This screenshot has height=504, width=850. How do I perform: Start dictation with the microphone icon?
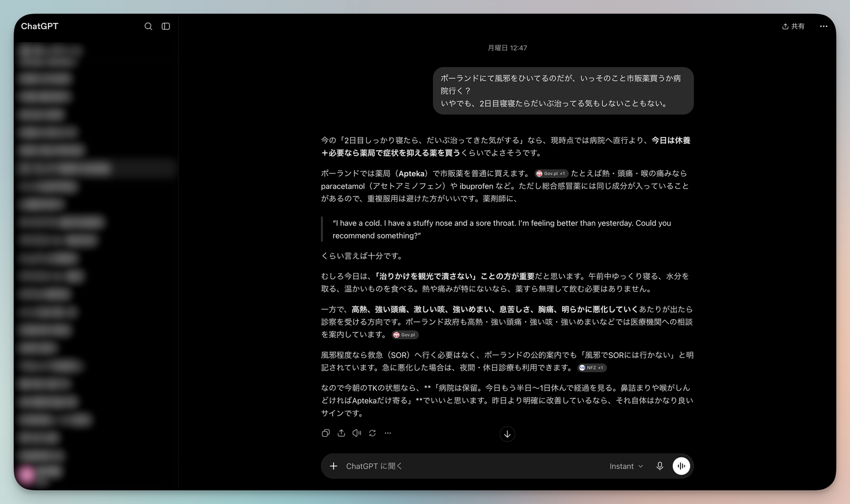[x=660, y=466]
